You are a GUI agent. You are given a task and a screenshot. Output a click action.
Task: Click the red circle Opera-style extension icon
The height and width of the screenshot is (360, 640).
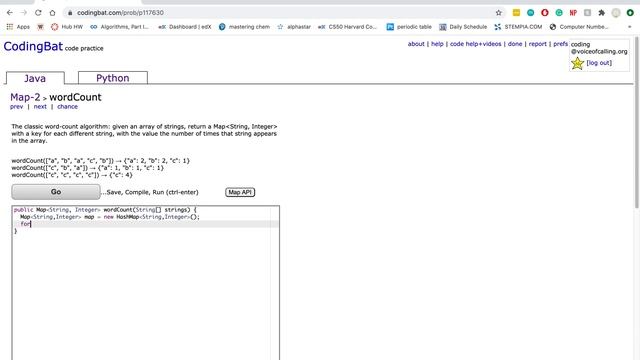click(x=544, y=13)
